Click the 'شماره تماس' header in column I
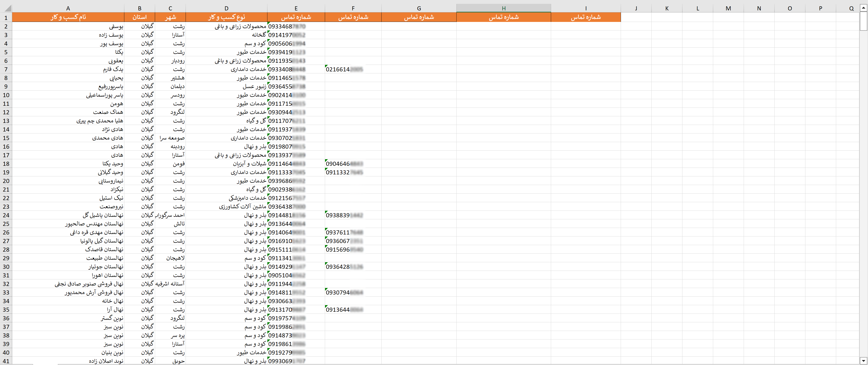The height and width of the screenshot is (365, 868). 586,17
